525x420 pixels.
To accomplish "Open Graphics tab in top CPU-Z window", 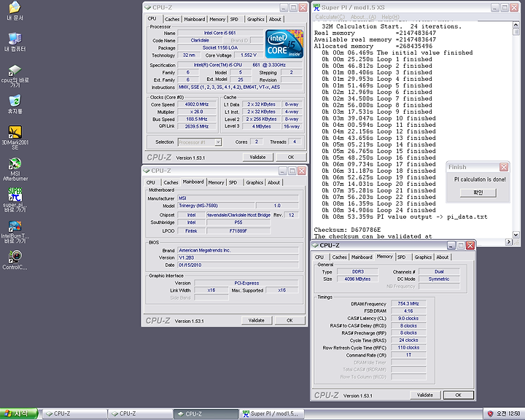I will (256, 19).
